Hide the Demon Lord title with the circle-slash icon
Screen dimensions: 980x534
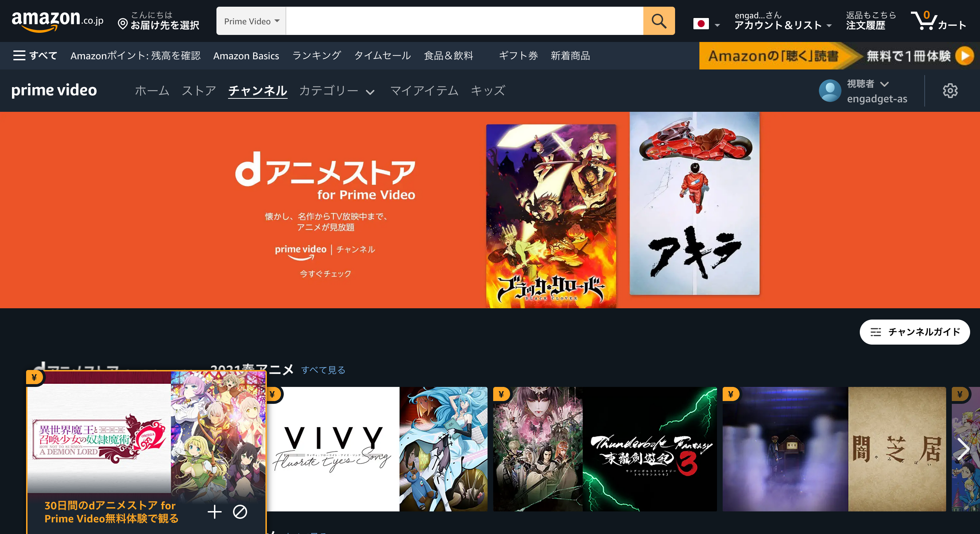(x=240, y=511)
